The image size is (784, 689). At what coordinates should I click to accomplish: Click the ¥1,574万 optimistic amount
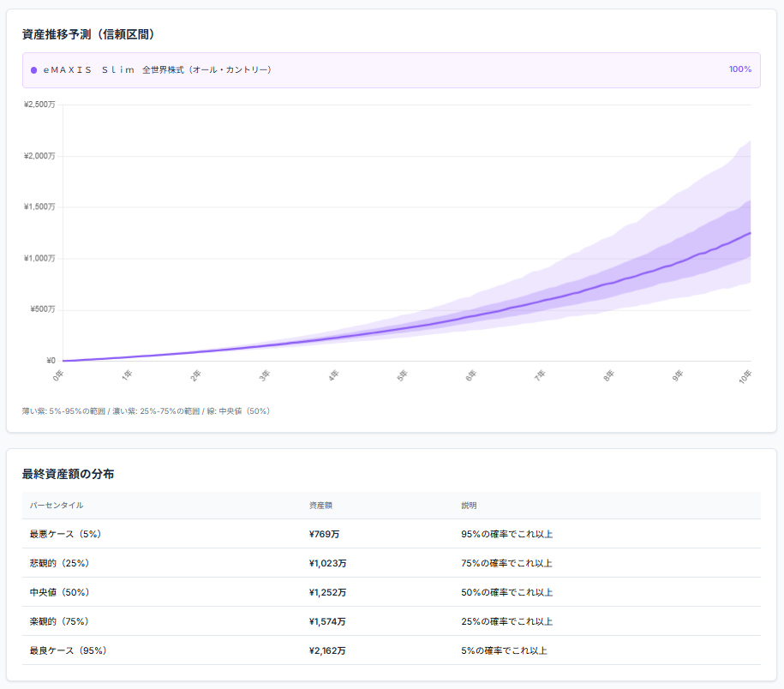point(327,621)
